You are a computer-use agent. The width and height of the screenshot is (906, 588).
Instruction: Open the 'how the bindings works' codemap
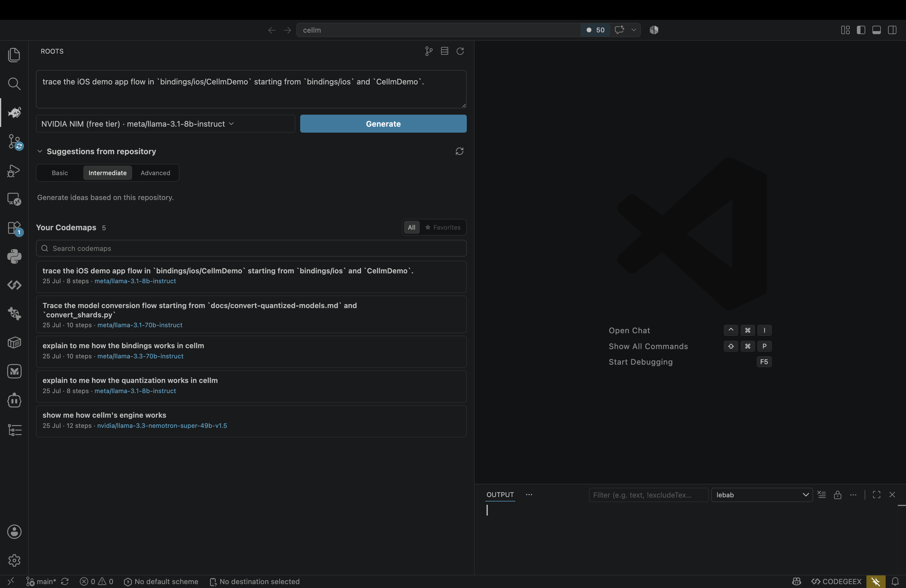tap(251, 352)
